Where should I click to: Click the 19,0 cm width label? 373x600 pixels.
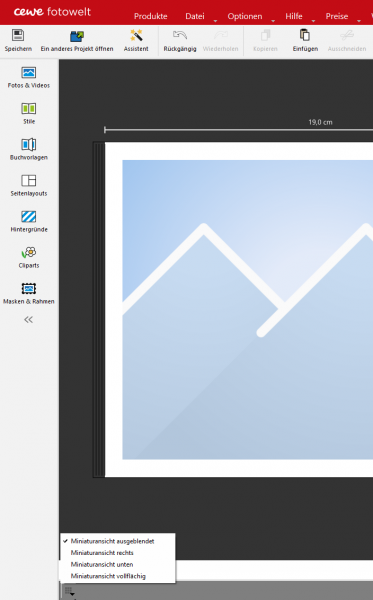click(x=320, y=122)
